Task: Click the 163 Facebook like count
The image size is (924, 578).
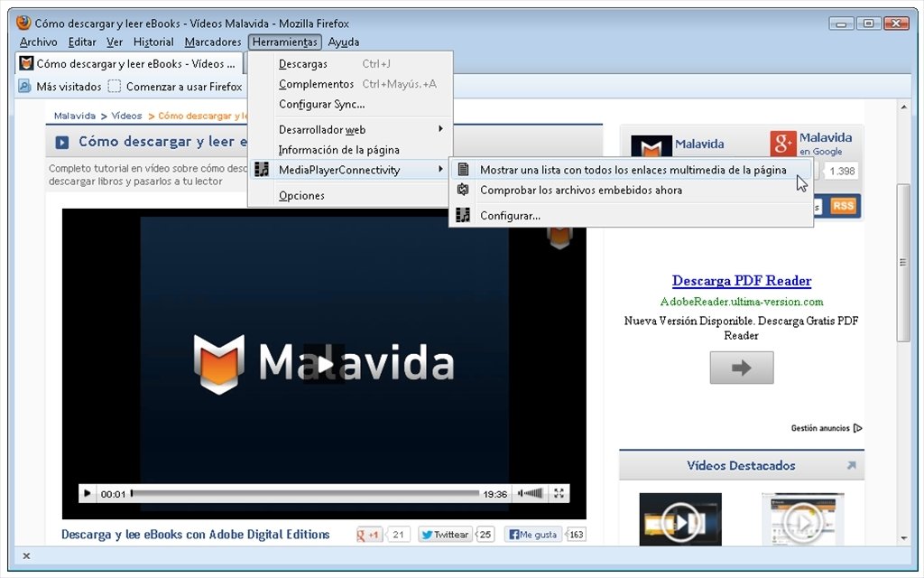Action: click(577, 535)
